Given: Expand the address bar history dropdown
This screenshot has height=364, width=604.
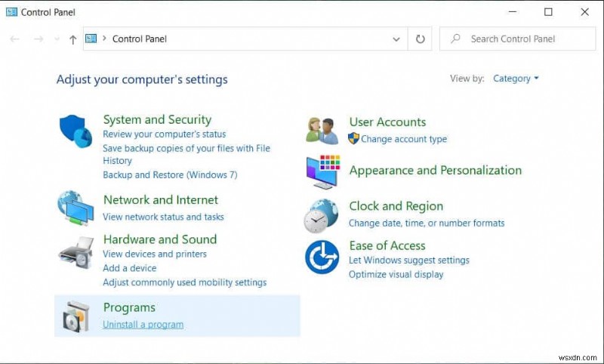Looking at the screenshot, I should (396, 39).
